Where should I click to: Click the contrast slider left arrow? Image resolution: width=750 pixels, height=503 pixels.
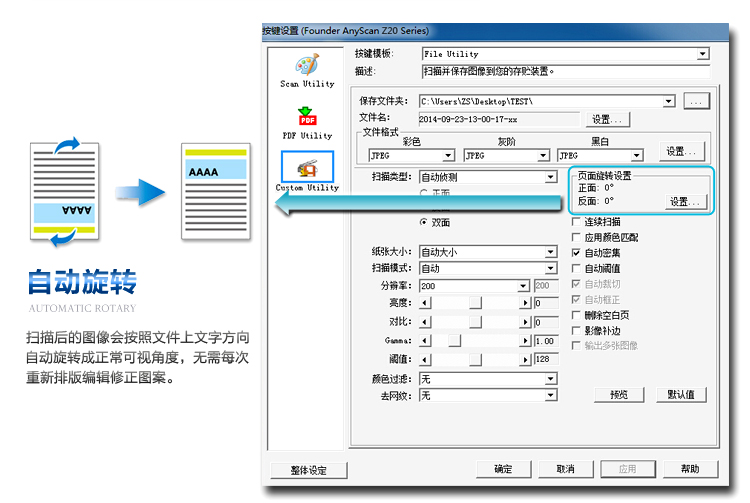click(x=424, y=322)
